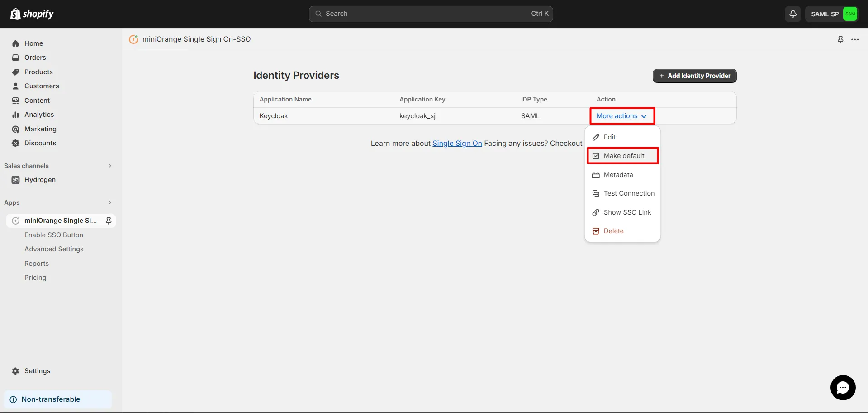Viewport: 868px width, 413px height.
Task: Click the Application Name column header
Action: click(285, 100)
